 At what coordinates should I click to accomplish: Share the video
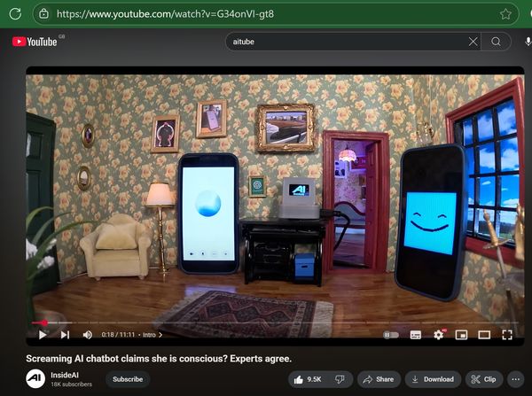coord(379,379)
